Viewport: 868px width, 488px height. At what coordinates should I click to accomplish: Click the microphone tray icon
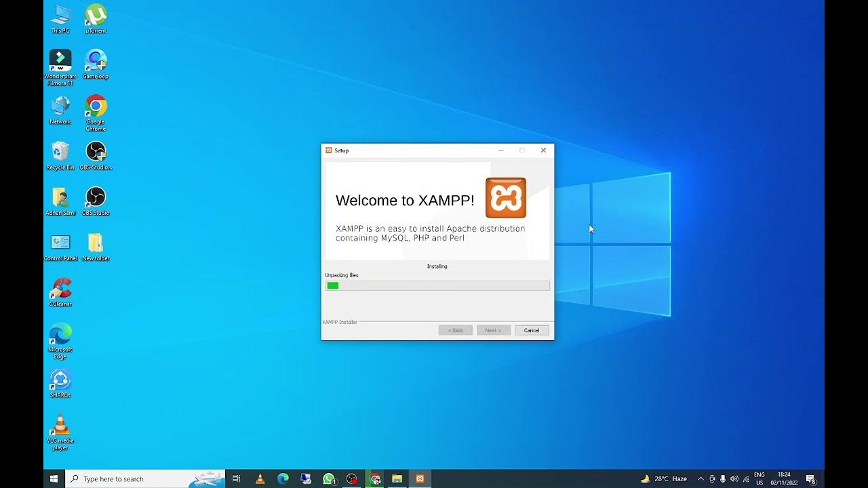click(723, 479)
